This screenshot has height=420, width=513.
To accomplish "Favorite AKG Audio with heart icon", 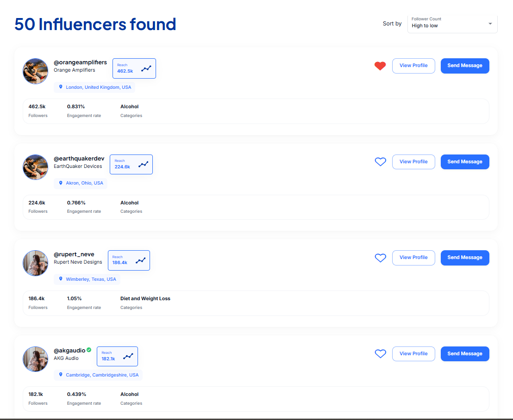I will click(x=380, y=354).
